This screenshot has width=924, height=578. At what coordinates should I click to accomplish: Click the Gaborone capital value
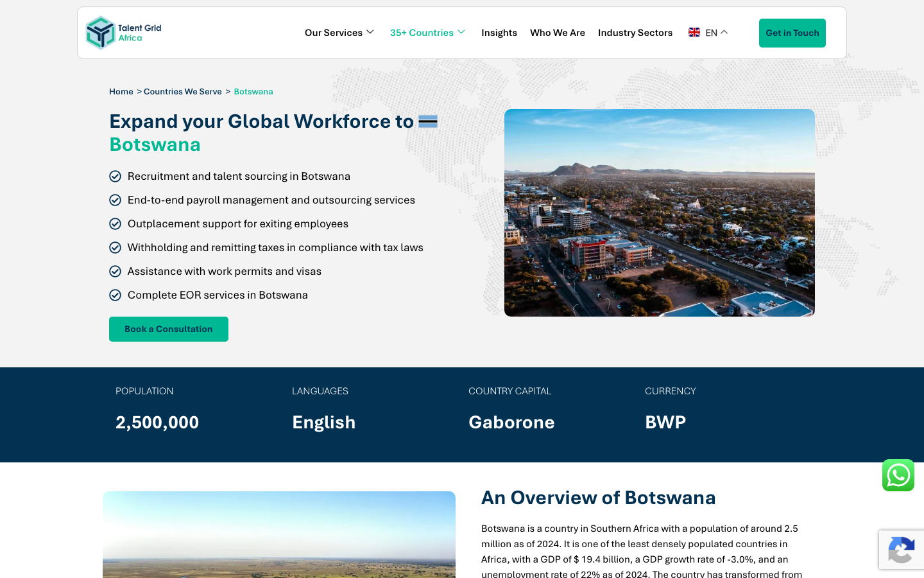tap(511, 422)
